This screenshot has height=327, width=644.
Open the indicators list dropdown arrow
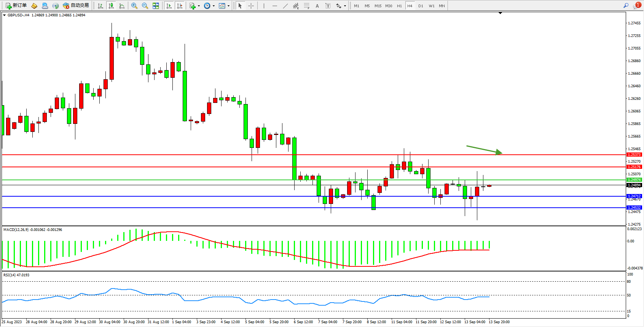pyautogui.click(x=199, y=6)
